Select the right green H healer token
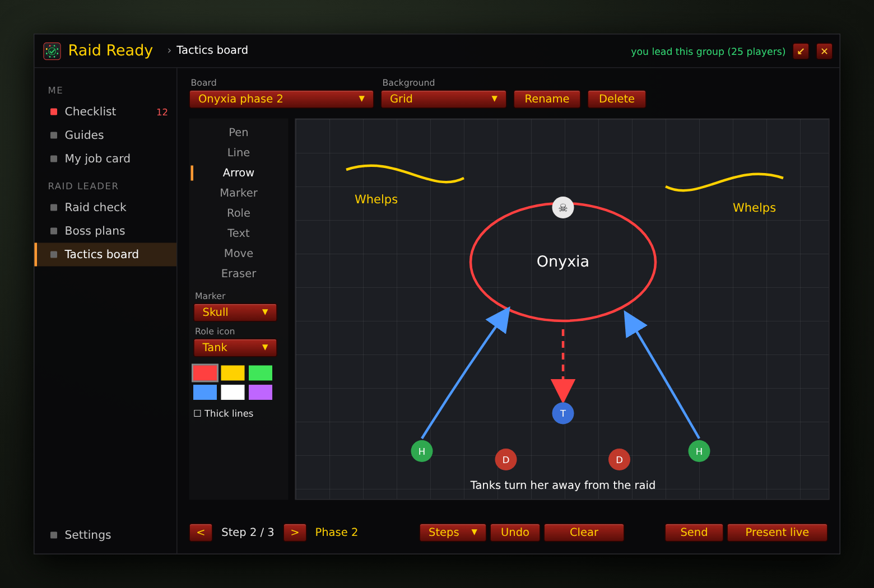Image resolution: width=874 pixels, height=588 pixels. click(699, 451)
